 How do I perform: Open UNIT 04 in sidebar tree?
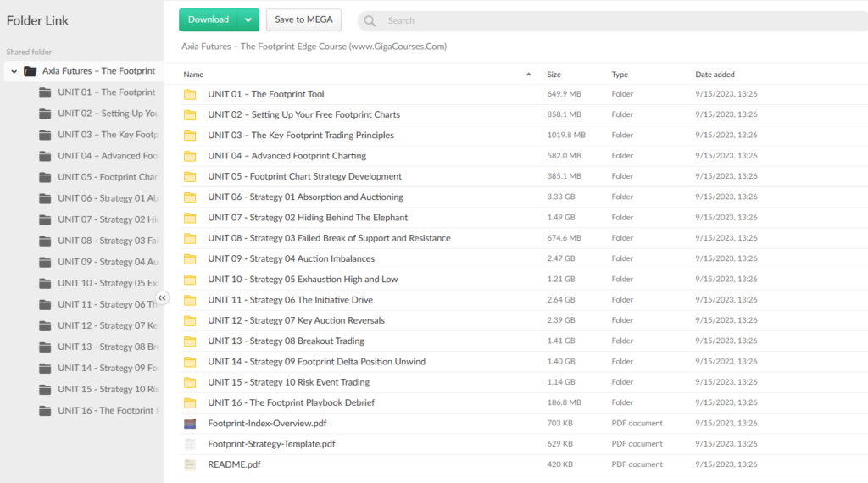click(x=100, y=156)
